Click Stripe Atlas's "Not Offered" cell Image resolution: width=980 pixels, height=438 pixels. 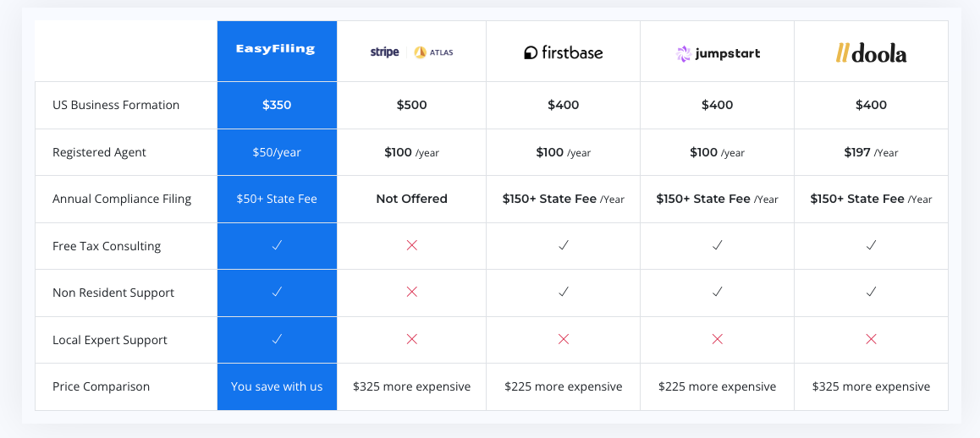point(412,199)
